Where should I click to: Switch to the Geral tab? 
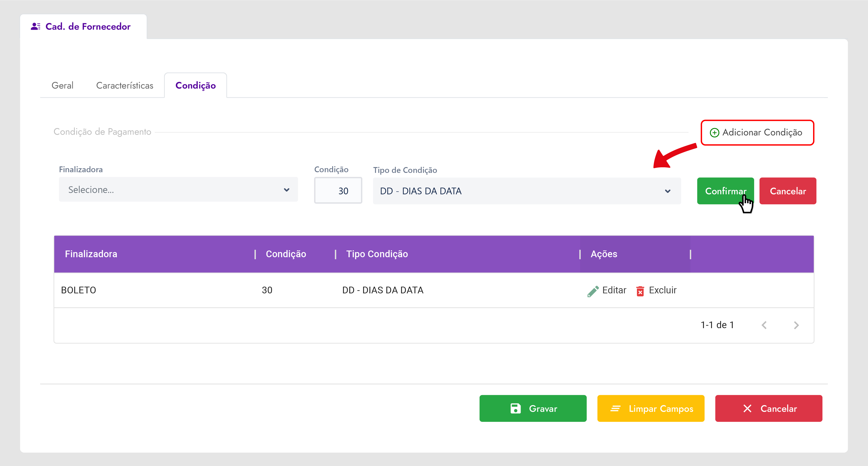click(x=62, y=85)
